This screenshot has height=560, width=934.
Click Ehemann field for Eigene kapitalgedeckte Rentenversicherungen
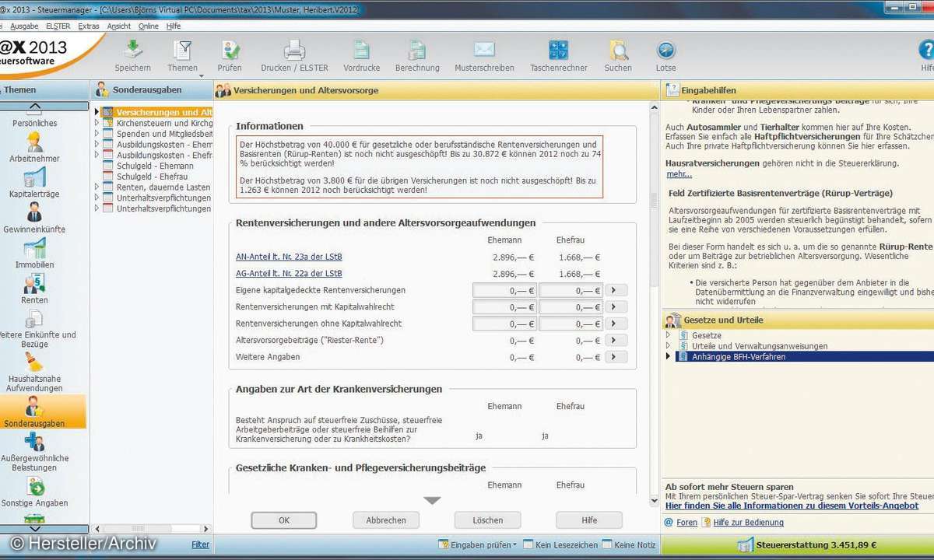504,290
